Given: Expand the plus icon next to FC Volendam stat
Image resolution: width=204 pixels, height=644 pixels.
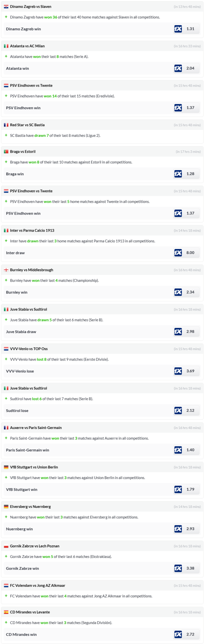Looking at the screenshot, I should [x=6, y=596].
